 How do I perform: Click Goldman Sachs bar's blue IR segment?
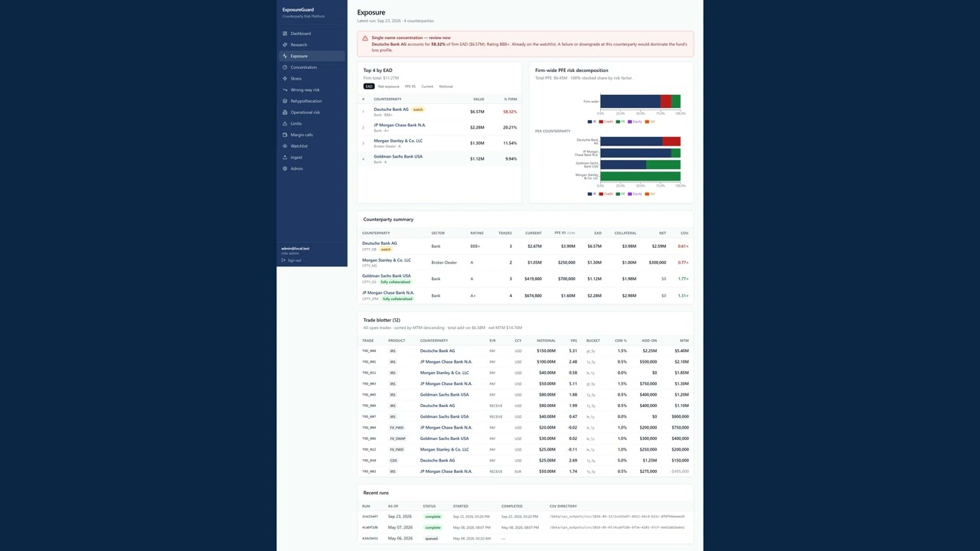(623, 165)
